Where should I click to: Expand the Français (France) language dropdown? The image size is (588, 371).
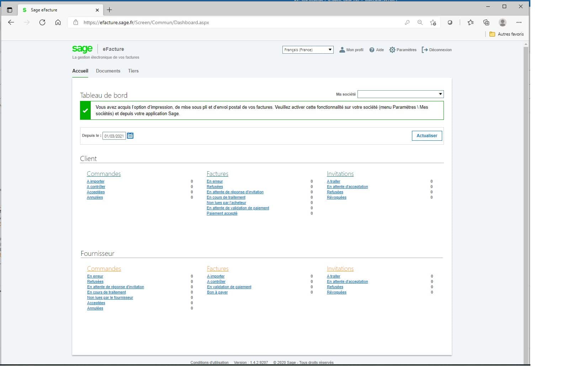coord(308,50)
